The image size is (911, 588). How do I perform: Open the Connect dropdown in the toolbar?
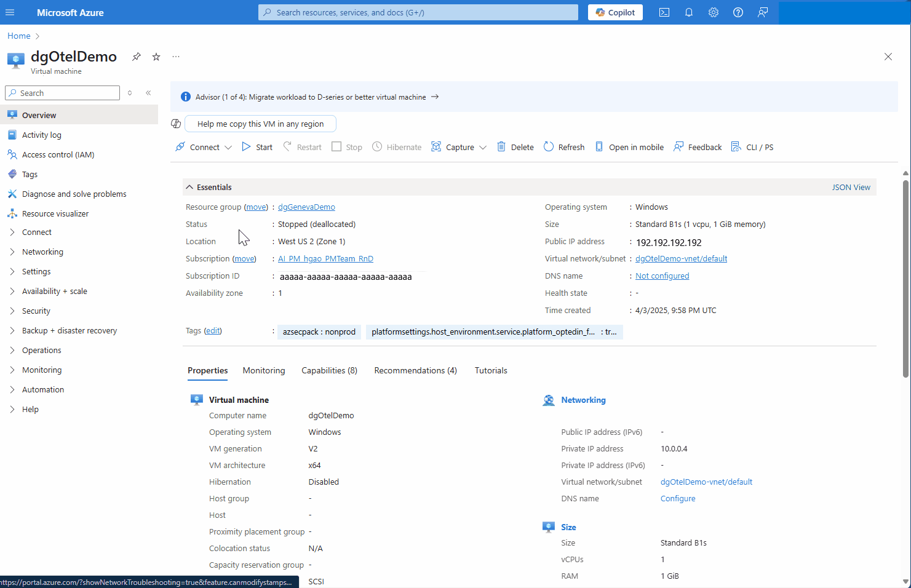pyautogui.click(x=204, y=147)
